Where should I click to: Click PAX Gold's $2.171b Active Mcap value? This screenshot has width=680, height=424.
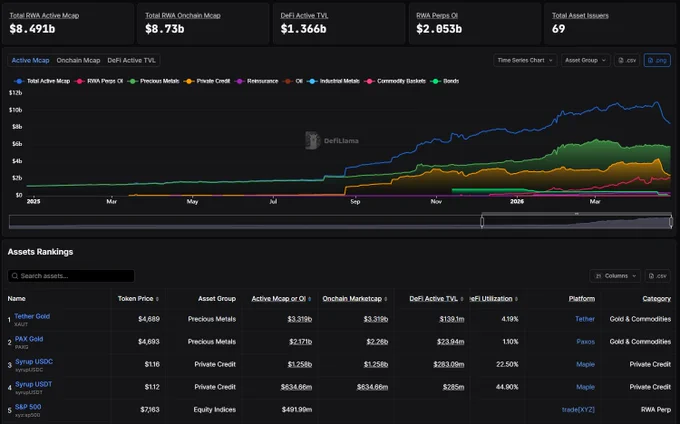point(301,342)
